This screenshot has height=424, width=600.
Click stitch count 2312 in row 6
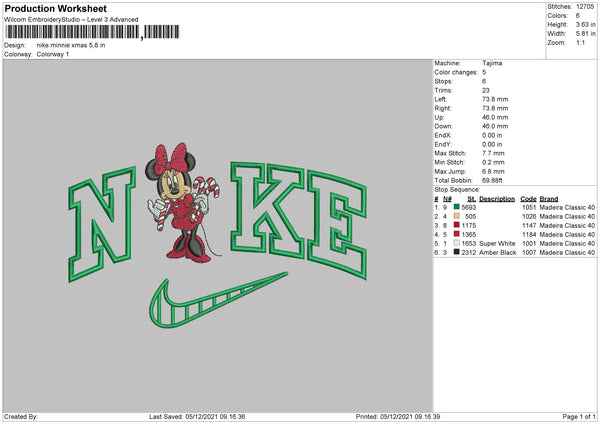[468, 253]
